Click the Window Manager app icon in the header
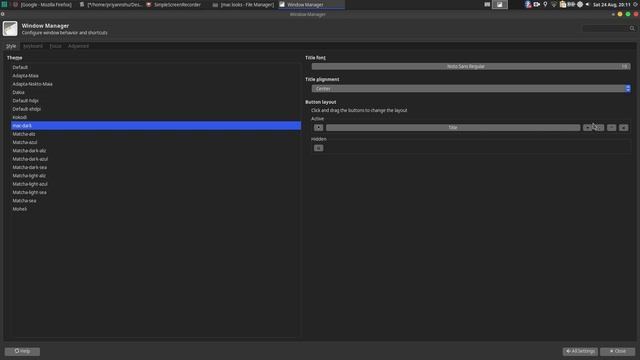This screenshot has height=360, width=640. pyautogui.click(x=10, y=29)
